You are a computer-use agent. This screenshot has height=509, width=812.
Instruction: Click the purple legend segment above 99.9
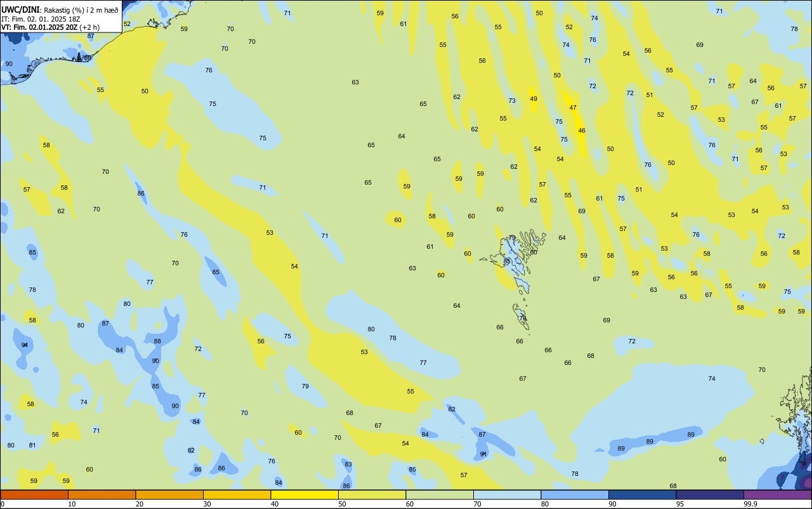[x=778, y=494]
